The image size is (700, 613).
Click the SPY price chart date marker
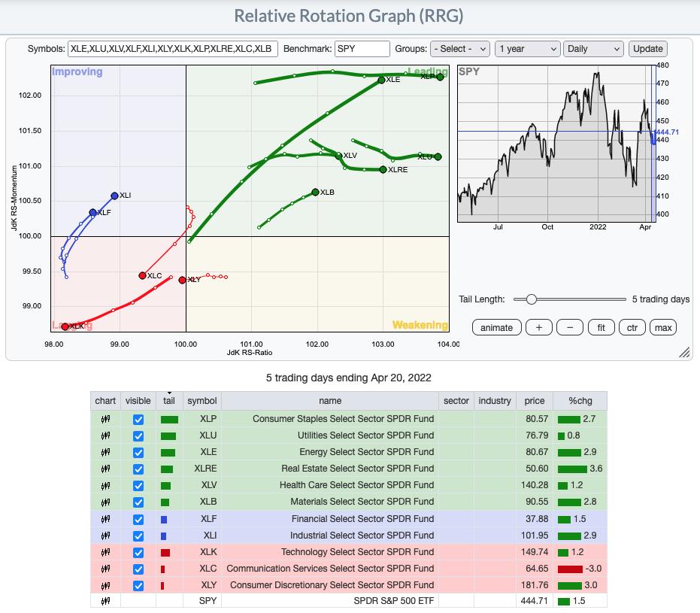point(653,143)
